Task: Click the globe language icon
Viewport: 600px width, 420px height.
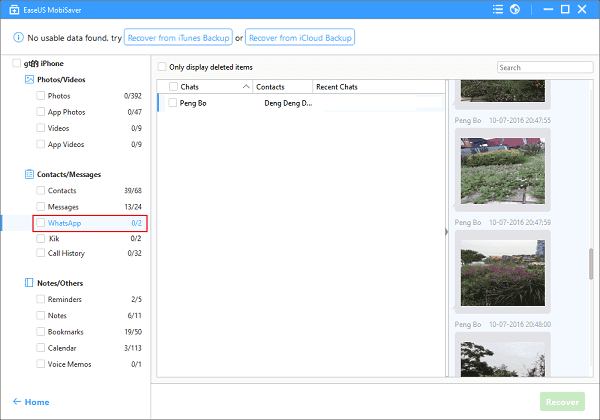Action: (x=515, y=9)
